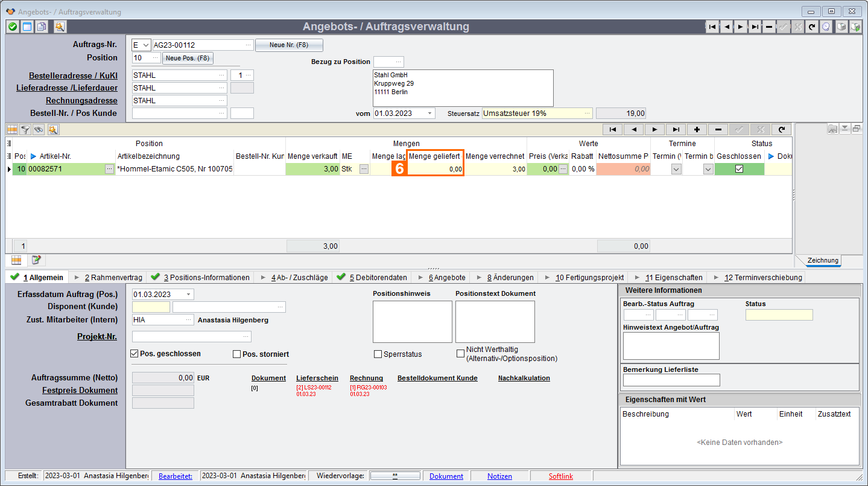Click the table view icon below positions grid
Viewport: 868px width, 486px height.
coord(16,260)
